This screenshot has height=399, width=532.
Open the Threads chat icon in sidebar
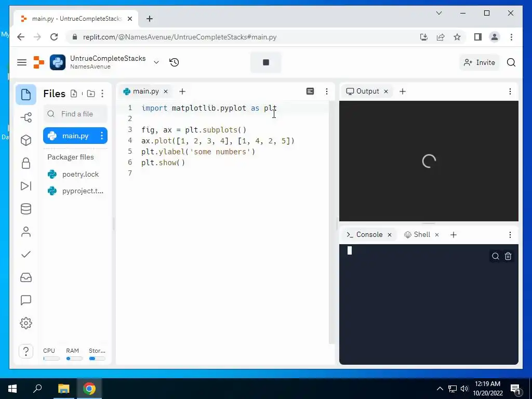click(26, 300)
